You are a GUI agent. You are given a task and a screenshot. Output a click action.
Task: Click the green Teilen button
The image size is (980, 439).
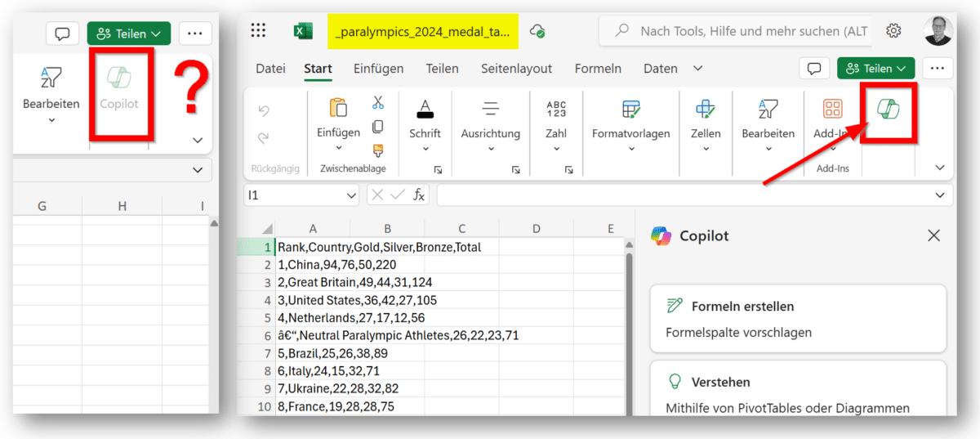click(875, 69)
